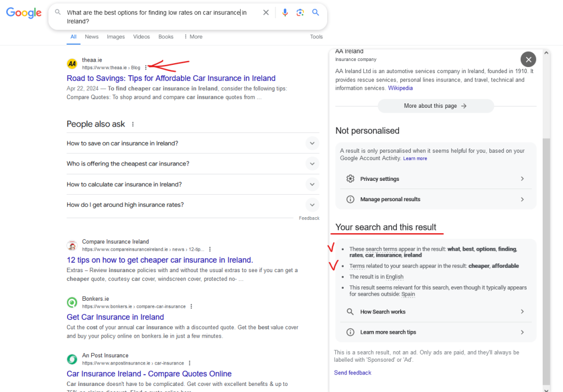This screenshot has height=392, width=563.
Task: Click the 'Your search and this result' heading
Action: pyautogui.click(x=385, y=227)
